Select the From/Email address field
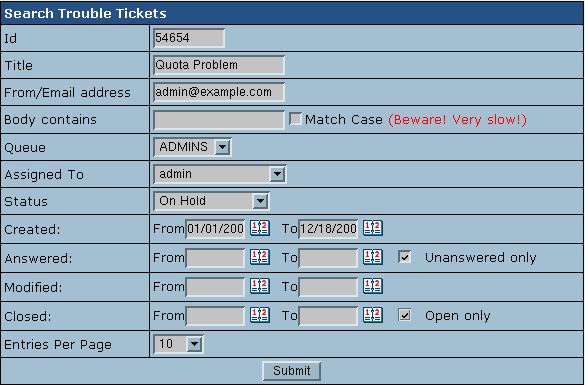This screenshot has width=585, height=385. [219, 92]
